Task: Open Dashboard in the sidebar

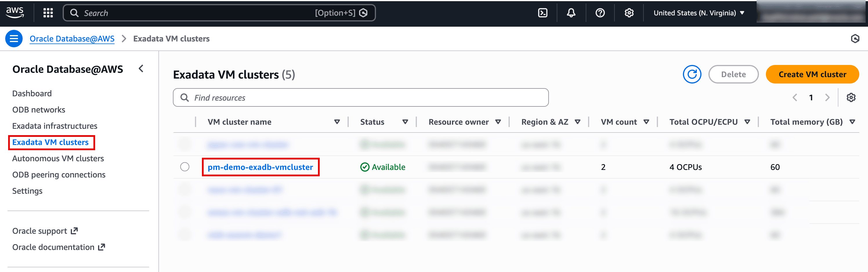Action: point(32,93)
